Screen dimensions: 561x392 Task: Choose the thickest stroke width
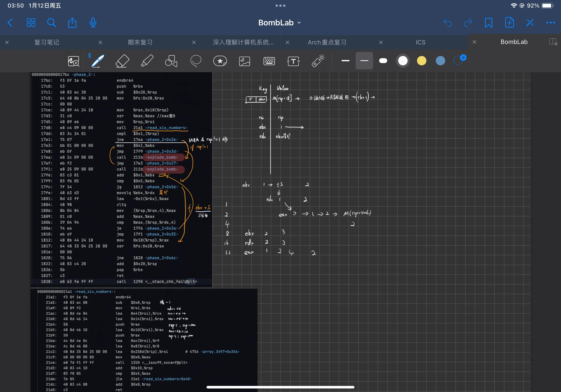383,61
